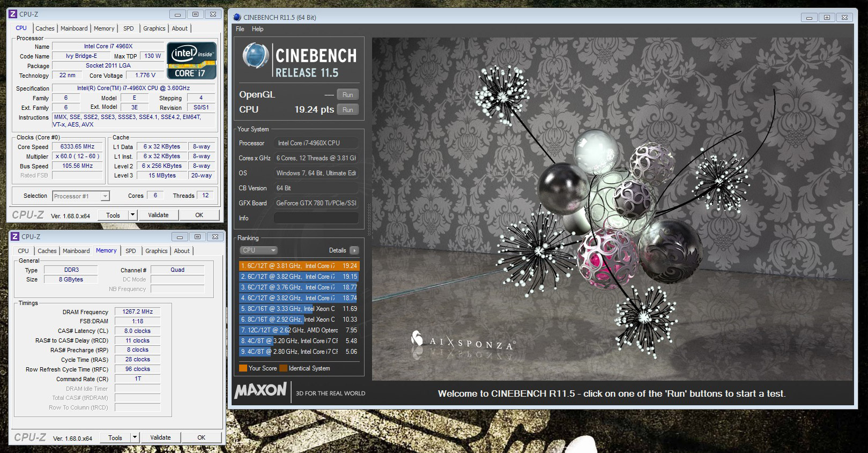868x453 pixels.
Task: Click the GFX Board value 'GeForce GTX 780 Ti'
Action: click(x=316, y=203)
